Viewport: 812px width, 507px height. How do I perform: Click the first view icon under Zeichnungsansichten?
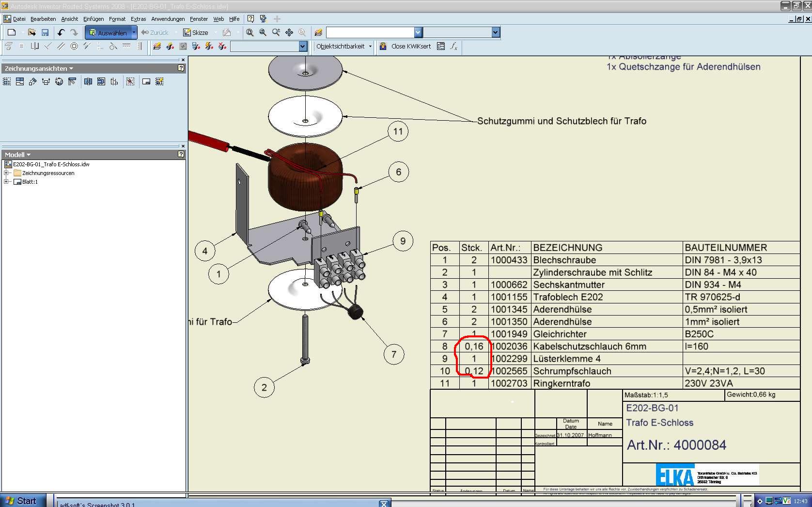(7, 81)
